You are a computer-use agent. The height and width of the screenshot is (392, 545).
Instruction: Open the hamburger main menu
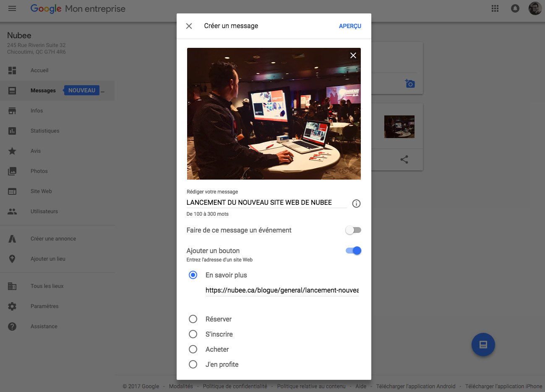[12, 8]
